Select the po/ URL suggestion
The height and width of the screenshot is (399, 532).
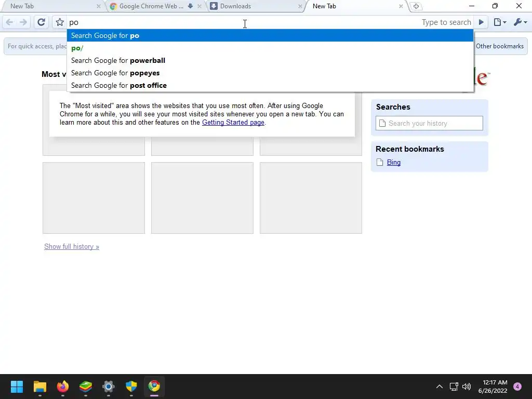pyautogui.click(x=270, y=48)
